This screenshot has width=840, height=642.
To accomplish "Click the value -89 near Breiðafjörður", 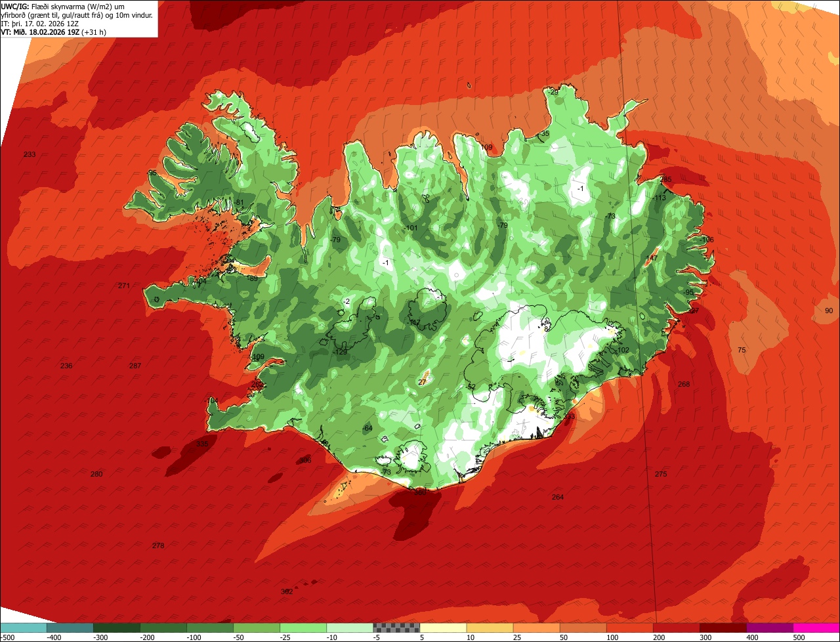I will 253,278.
